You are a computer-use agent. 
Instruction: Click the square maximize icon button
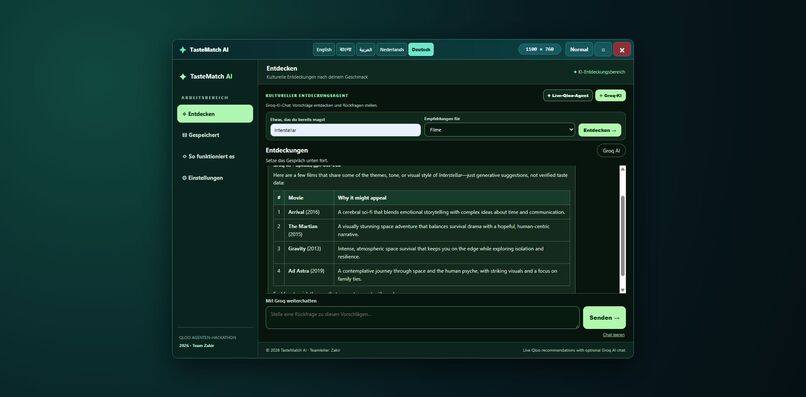[x=603, y=49]
